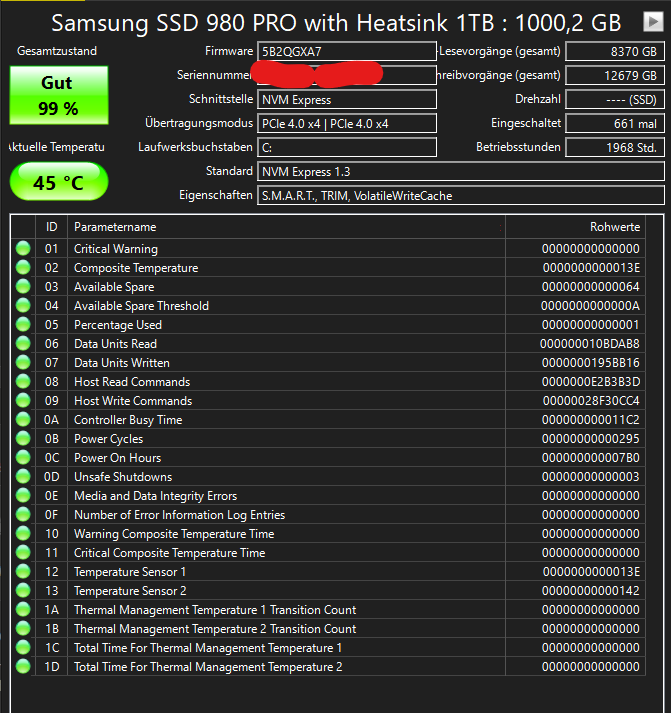Screen dimensions: 671x713
Task: Click the ID cell 1D
Action: coord(52,667)
